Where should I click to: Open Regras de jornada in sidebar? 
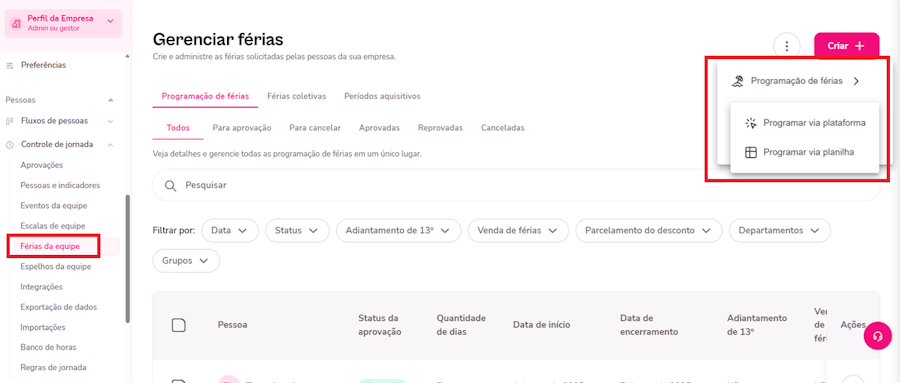[x=53, y=367]
